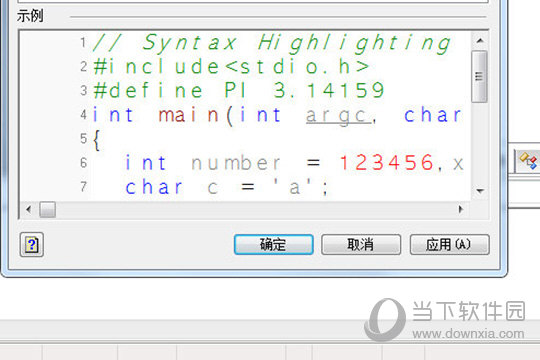540x360 pixels.
Task: Click the 'main' function name
Action: pos(188,115)
